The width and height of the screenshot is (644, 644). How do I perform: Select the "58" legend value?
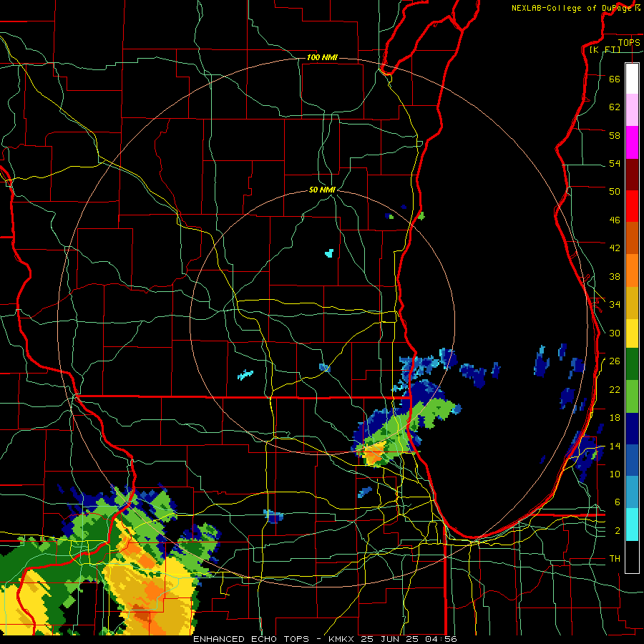(615, 135)
